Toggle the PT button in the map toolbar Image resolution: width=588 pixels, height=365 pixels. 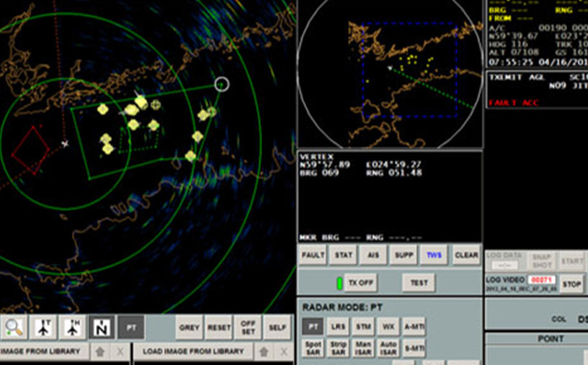coord(131,328)
